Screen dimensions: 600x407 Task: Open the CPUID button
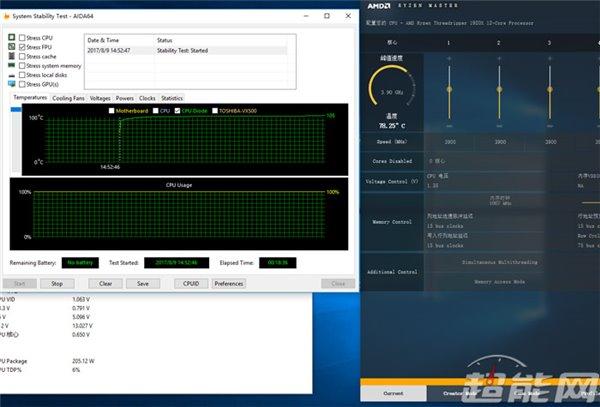click(x=191, y=283)
